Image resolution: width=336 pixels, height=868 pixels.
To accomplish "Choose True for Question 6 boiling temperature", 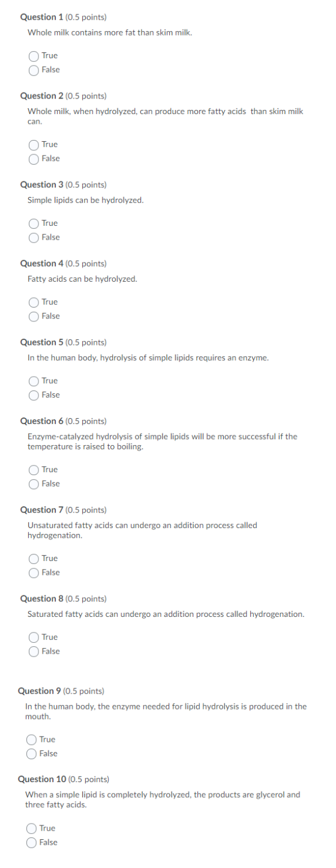I will [x=34, y=470].
